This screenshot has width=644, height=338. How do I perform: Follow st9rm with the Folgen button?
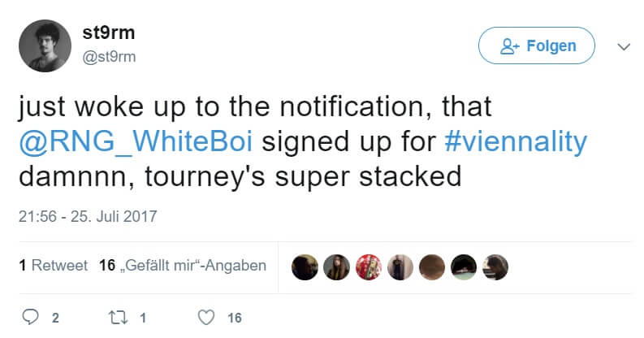[537, 46]
